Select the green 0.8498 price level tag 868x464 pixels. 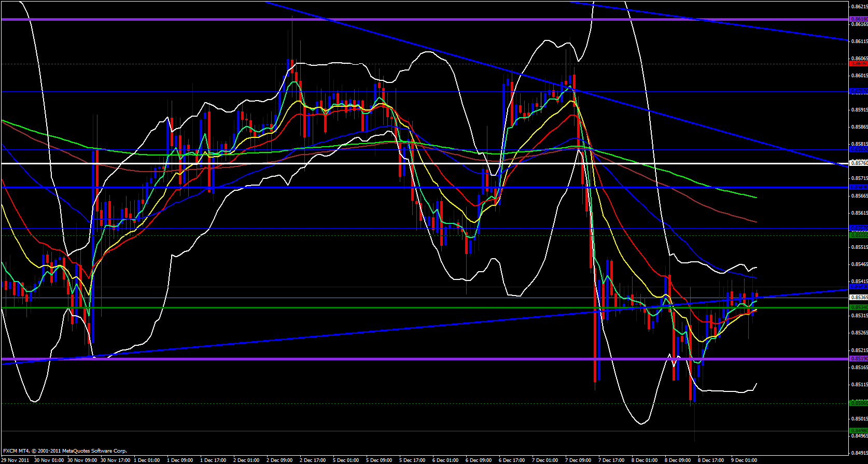pos(858,431)
